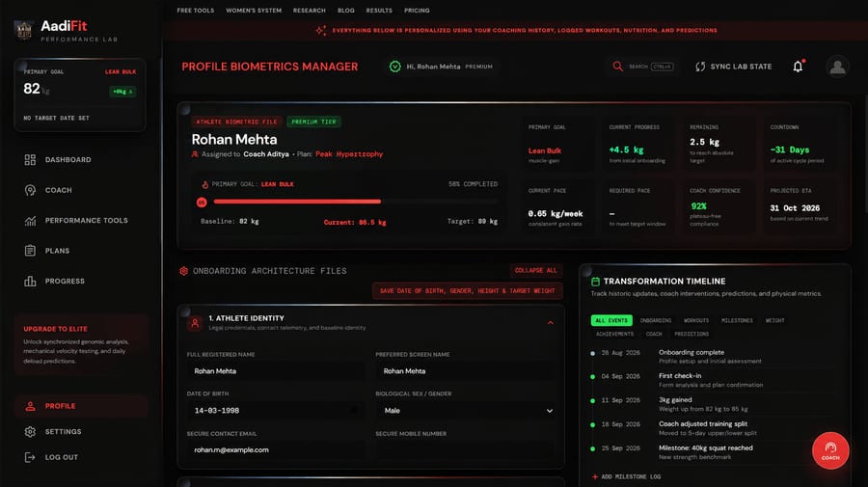Filter timeline by Weight
The width and height of the screenshot is (868, 487).
pos(774,320)
